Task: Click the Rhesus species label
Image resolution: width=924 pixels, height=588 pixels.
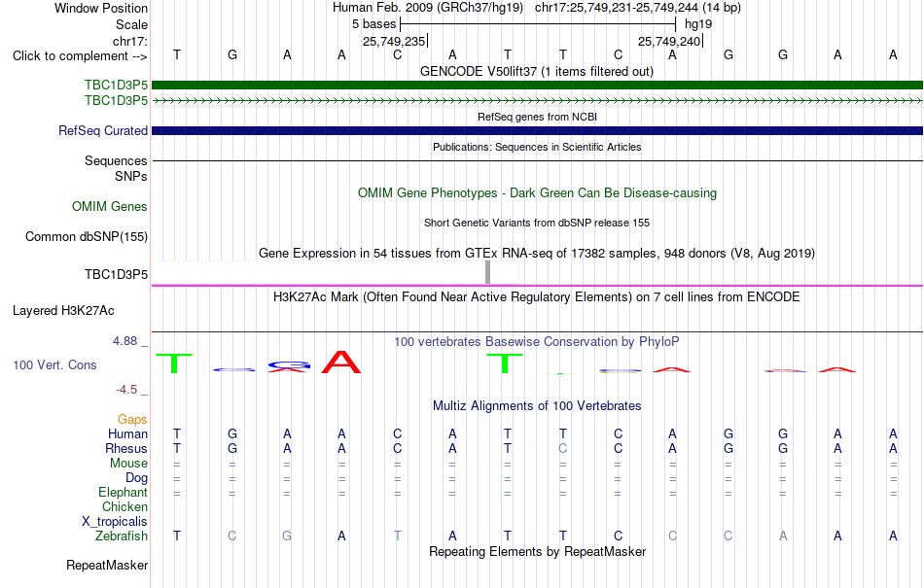Action: 126,448
